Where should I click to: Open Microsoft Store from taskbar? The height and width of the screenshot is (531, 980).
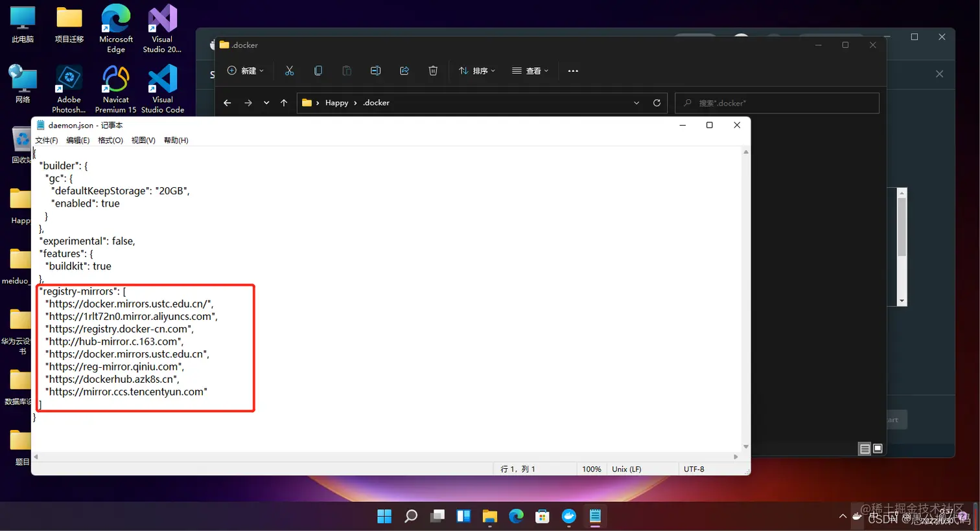(542, 516)
